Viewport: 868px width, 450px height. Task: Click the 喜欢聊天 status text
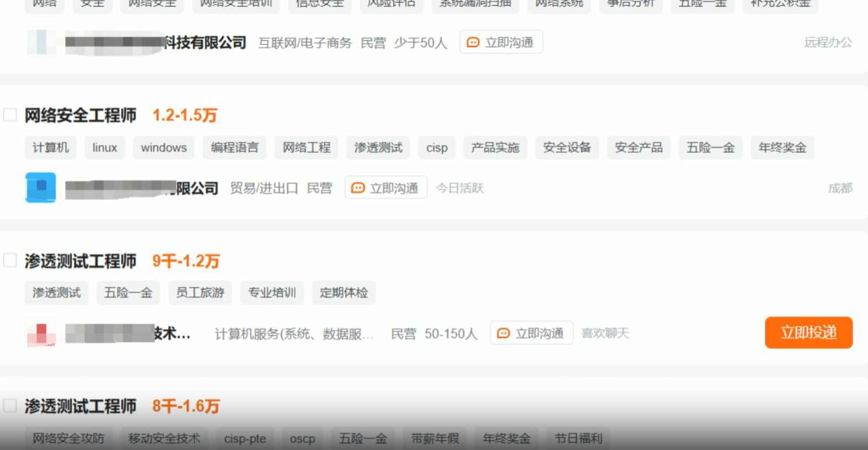click(x=605, y=333)
